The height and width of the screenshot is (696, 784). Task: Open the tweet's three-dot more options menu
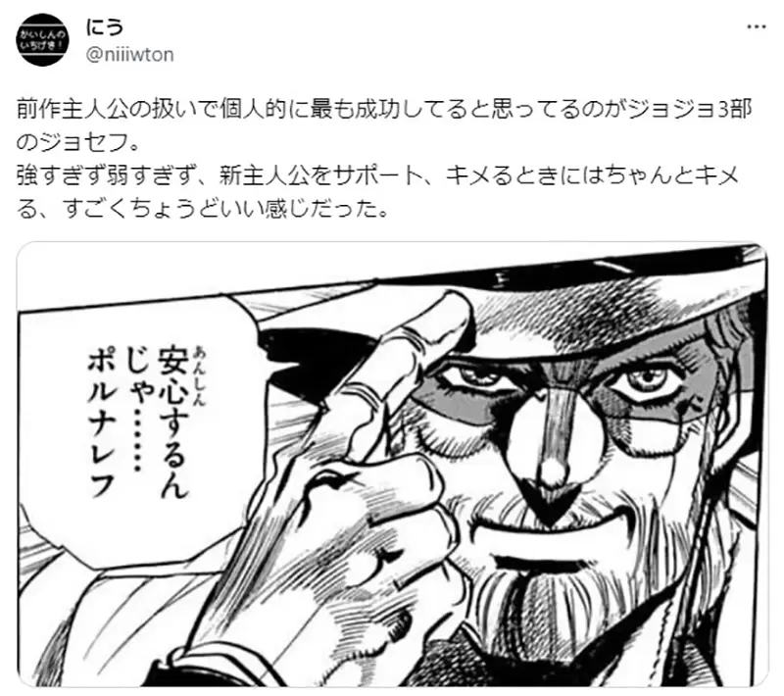pyautogui.click(x=756, y=27)
